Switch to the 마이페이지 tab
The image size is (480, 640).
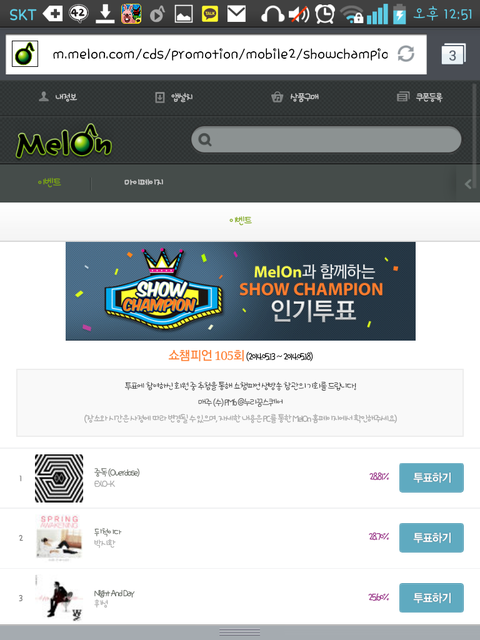(144, 182)
